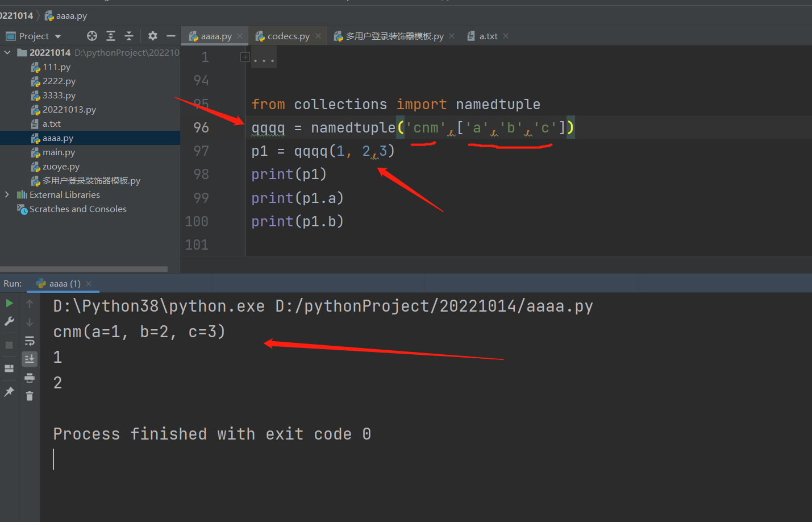The image size is (812, 522).
Task: Select main.py in project tree
Action: (59, 152)
